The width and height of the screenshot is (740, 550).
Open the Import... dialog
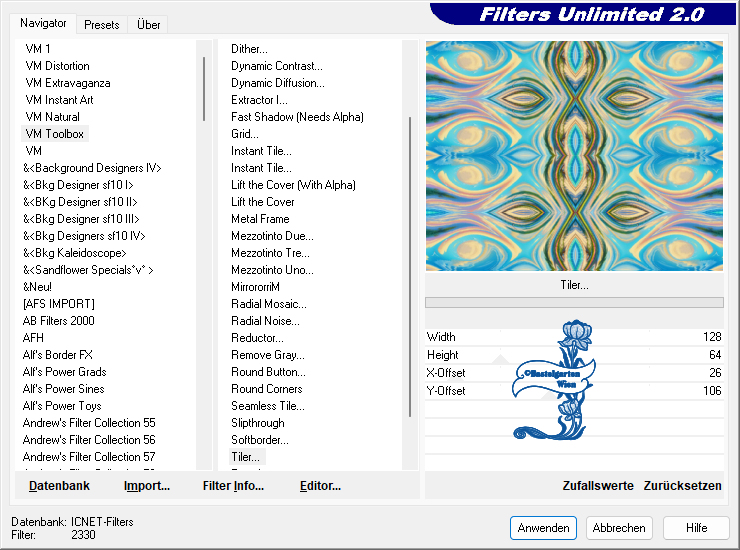coord(147,486)
